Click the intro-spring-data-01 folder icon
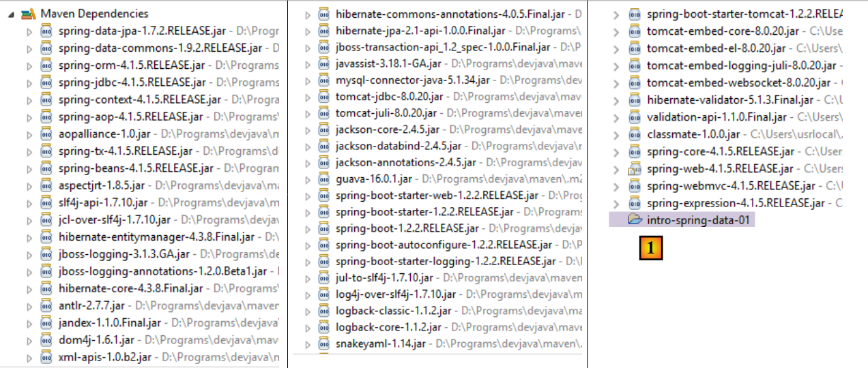 tap(635, 219)
